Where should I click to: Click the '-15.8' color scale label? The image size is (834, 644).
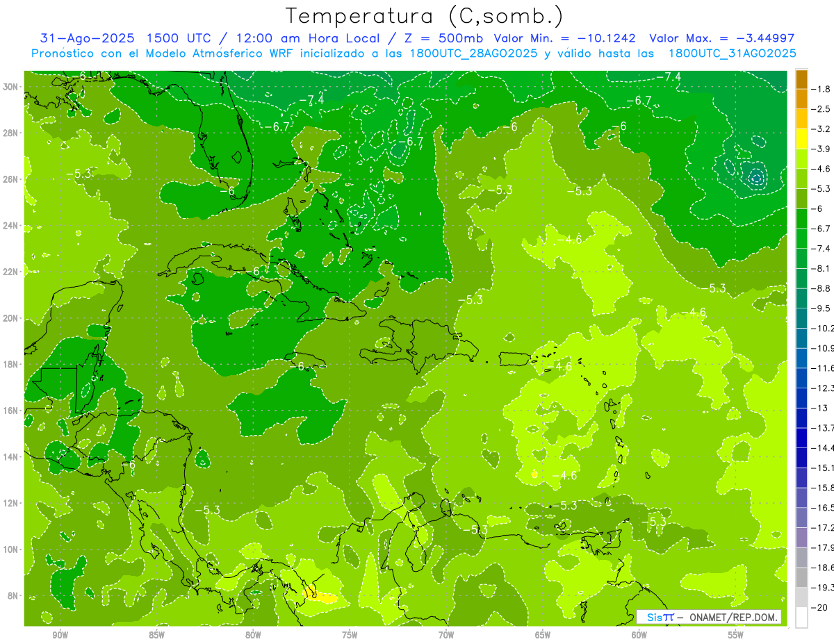(x=823, y=488)
